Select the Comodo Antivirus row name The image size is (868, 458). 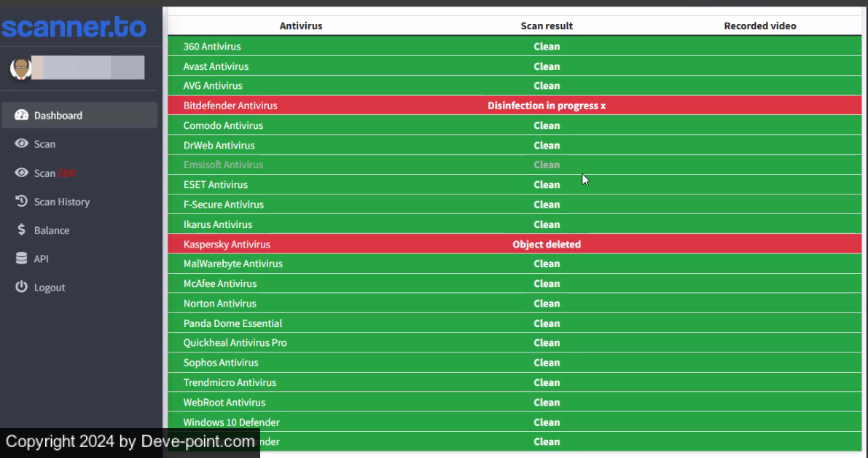click(x=223, y=125)
